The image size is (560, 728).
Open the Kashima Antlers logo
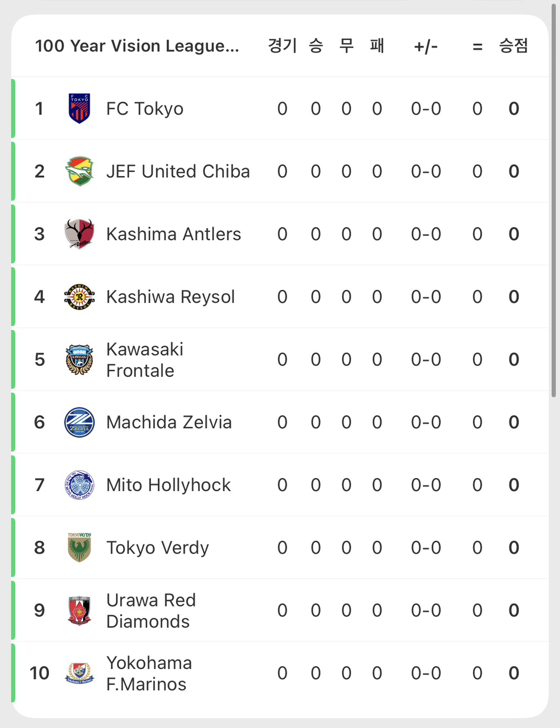[x=79, y=234]
